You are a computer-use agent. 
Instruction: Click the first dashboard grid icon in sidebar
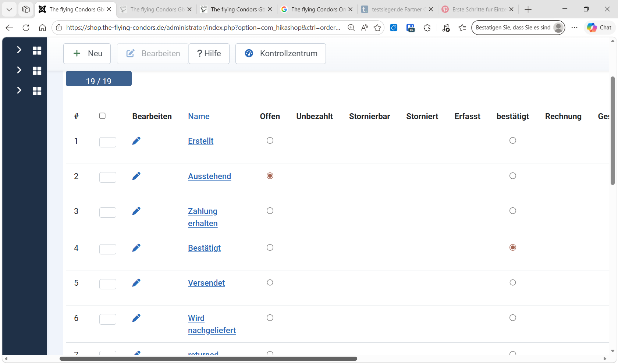(37, 50)
